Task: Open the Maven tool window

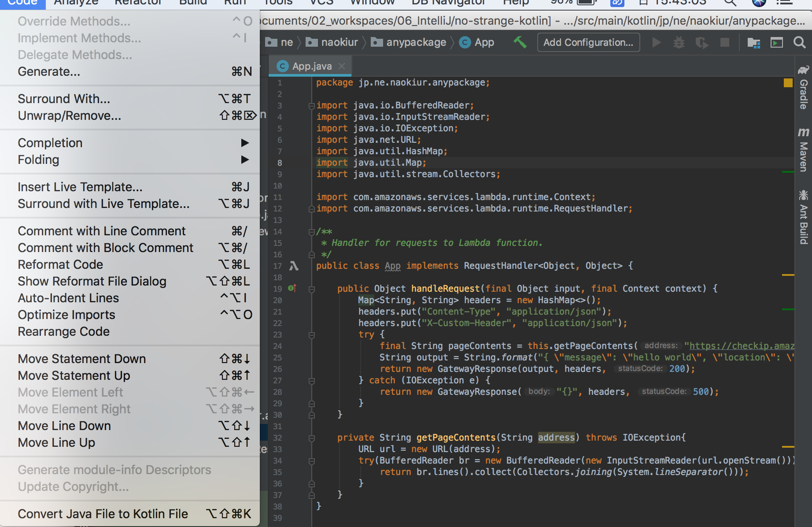Action: 804,150
